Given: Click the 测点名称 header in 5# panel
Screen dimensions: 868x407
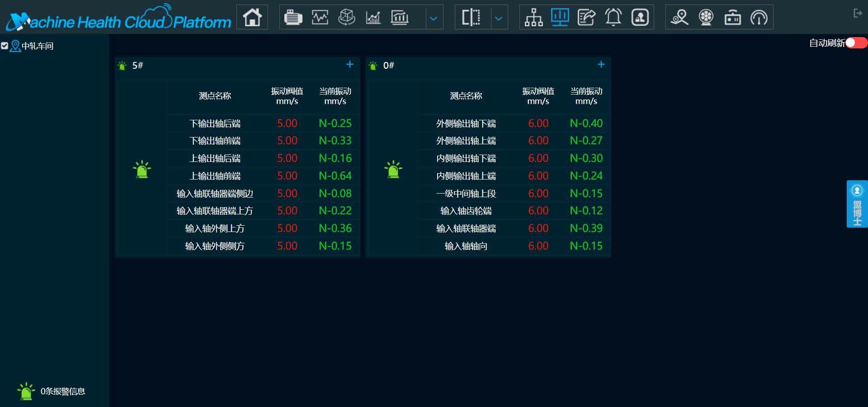Looking at the screenshot, I should pos(215,96).
